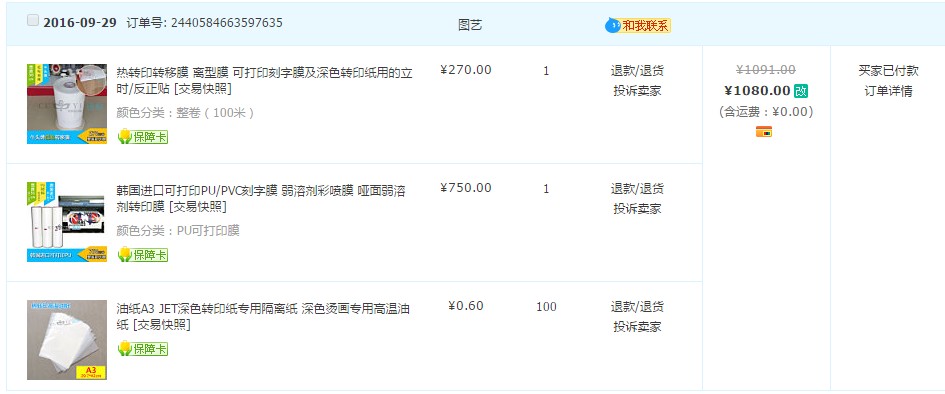Open 油纸A3 product thumbnail
Image resolution: width=945 pixels, height=394 pixels.
67,340
